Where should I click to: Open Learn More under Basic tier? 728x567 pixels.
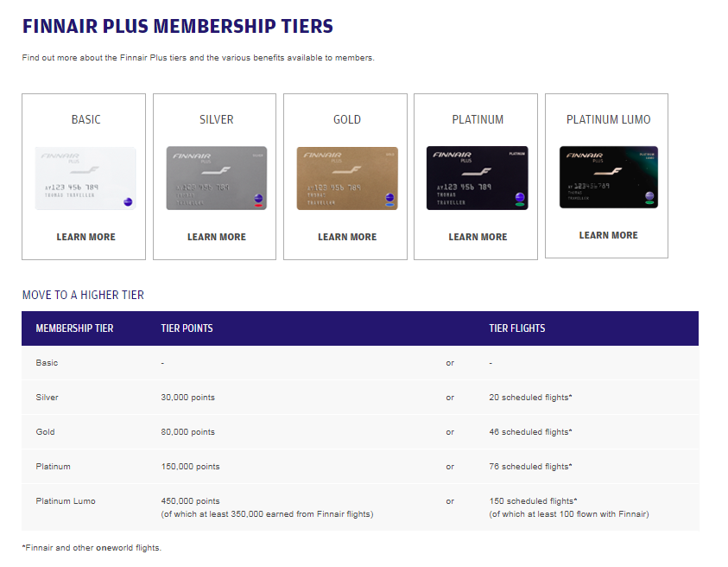(85, 237)
